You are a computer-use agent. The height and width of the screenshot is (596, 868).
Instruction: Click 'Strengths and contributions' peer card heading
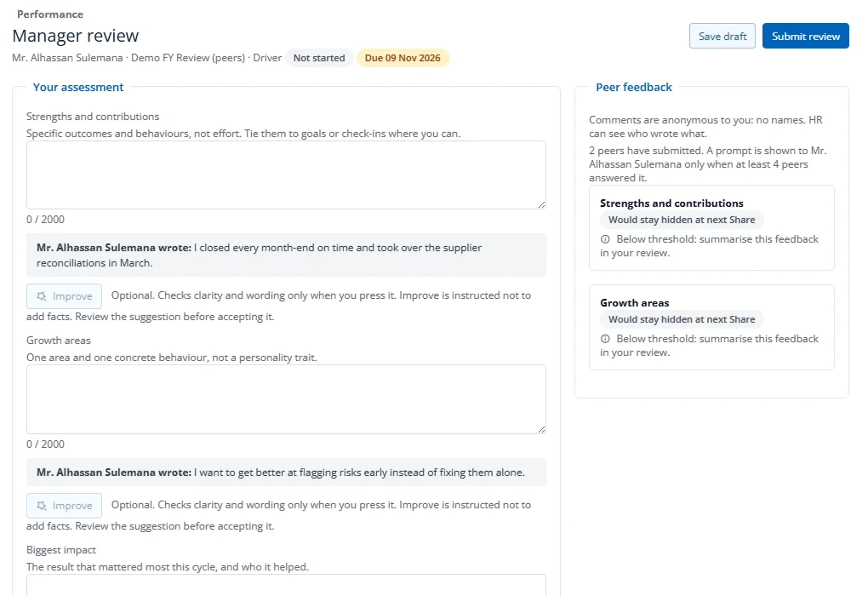671,203
